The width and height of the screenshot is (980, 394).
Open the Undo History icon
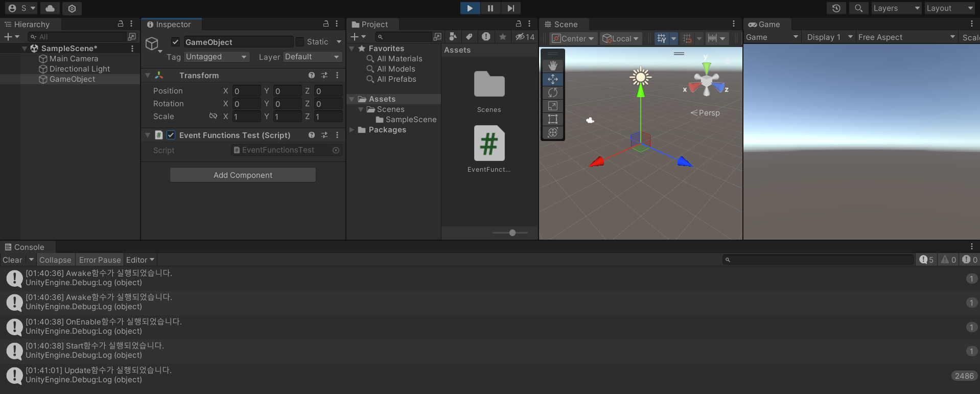[836, 8]
